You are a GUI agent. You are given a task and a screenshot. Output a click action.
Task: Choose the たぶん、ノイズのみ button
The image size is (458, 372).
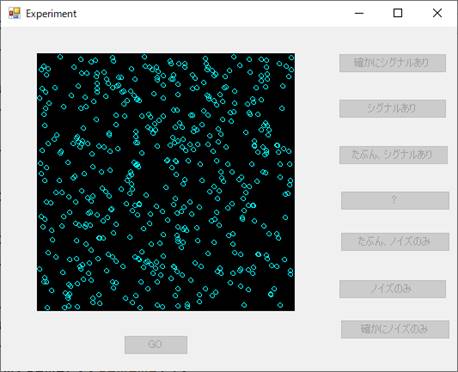point(395,242)
